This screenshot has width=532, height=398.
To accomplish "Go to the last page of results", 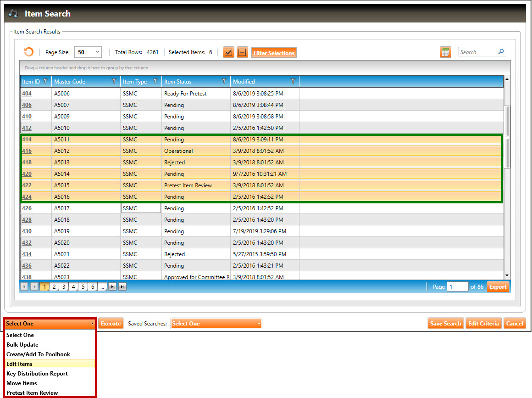I will (122, 287).
